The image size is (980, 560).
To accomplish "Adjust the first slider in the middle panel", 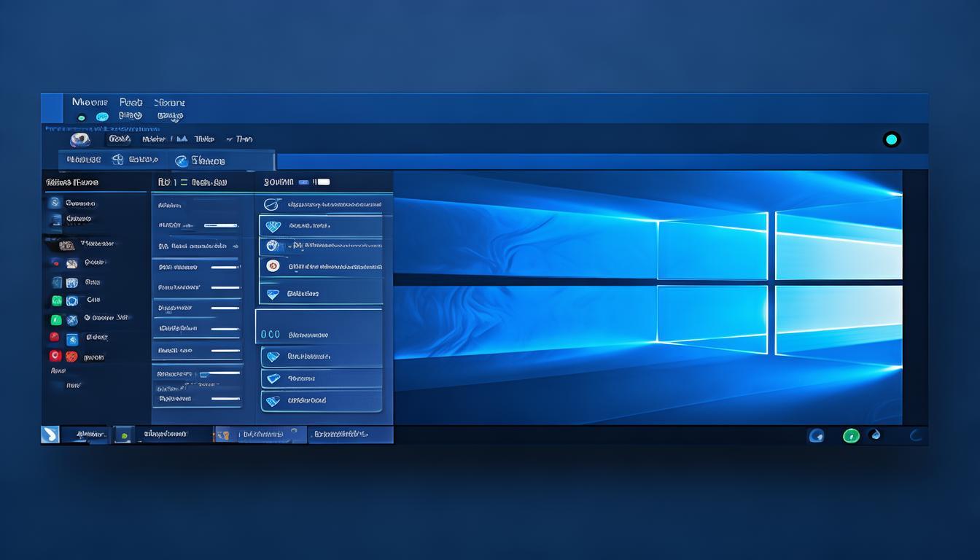I will point(220,226).
